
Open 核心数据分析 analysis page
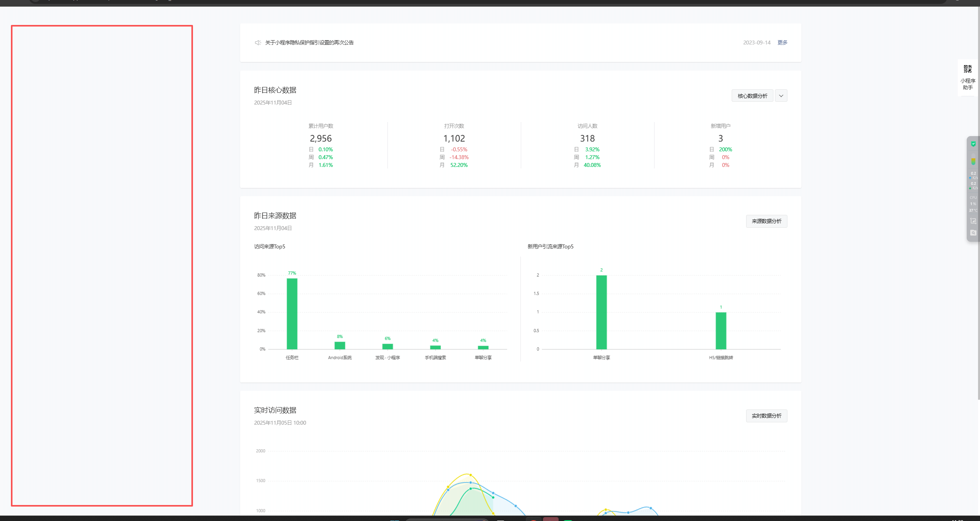coord(752,96)
